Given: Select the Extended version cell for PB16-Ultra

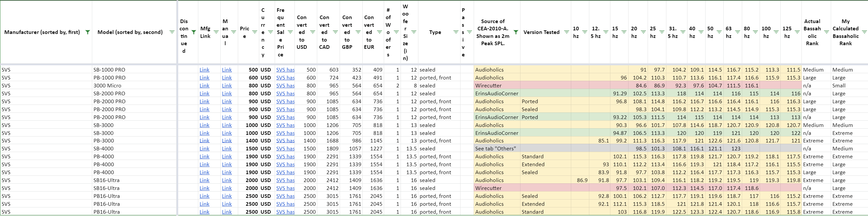Looking at the screenshot, I should (546, 204).
